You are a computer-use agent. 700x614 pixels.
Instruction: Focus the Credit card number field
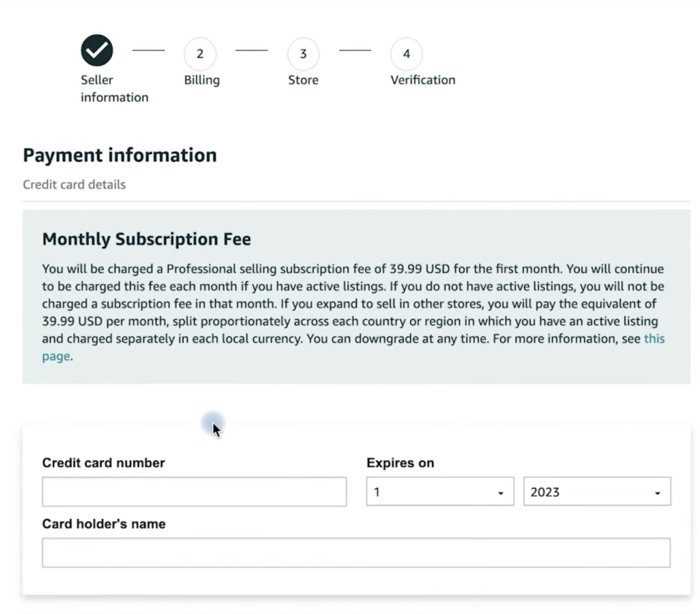point(194,492)
